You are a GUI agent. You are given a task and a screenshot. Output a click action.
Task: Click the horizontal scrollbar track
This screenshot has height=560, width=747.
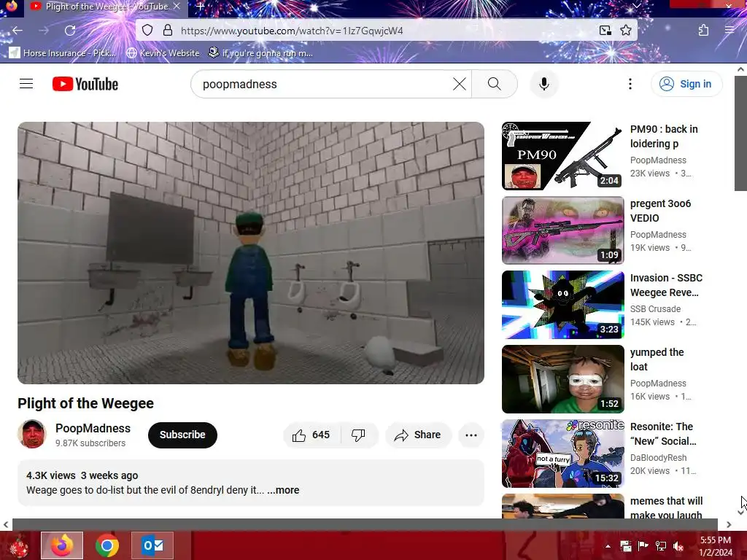point(365,525)
